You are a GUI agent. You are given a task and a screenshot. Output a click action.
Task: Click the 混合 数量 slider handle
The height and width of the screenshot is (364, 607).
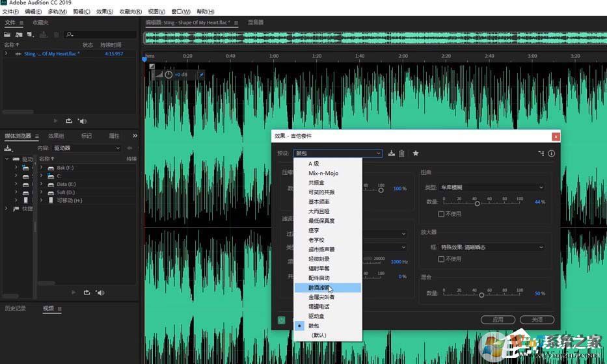(x=481, y=294)
